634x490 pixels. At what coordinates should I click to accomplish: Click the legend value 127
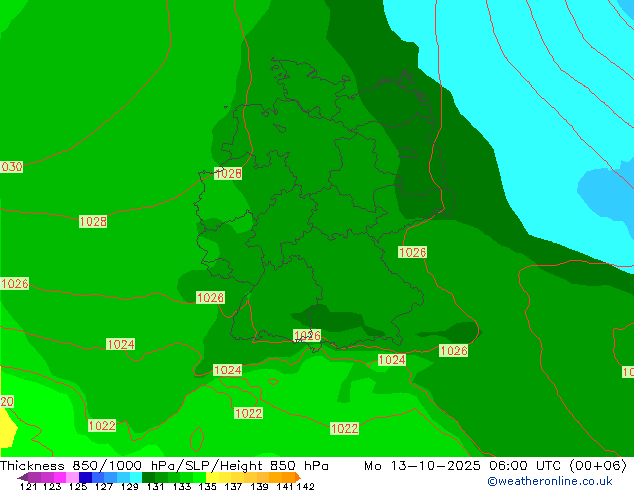tap(104, 486)
